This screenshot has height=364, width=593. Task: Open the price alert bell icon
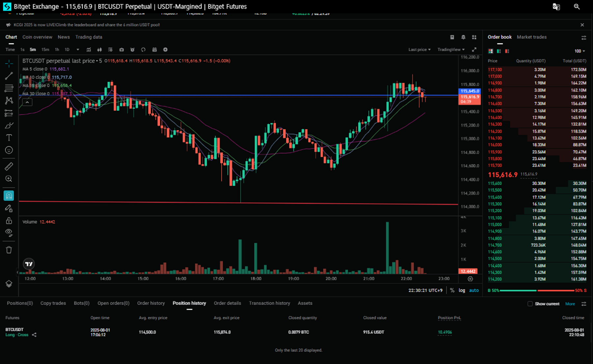click(x=463, y=37)
